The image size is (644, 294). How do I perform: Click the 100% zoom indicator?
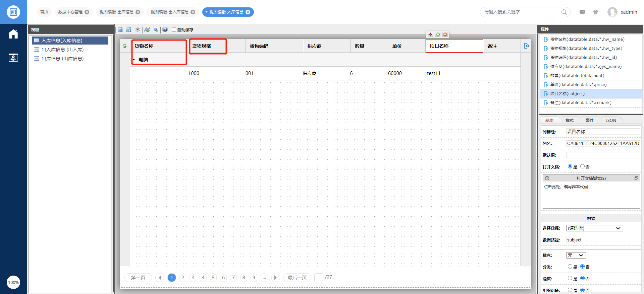pyautogui.click(x=13, y=282)
